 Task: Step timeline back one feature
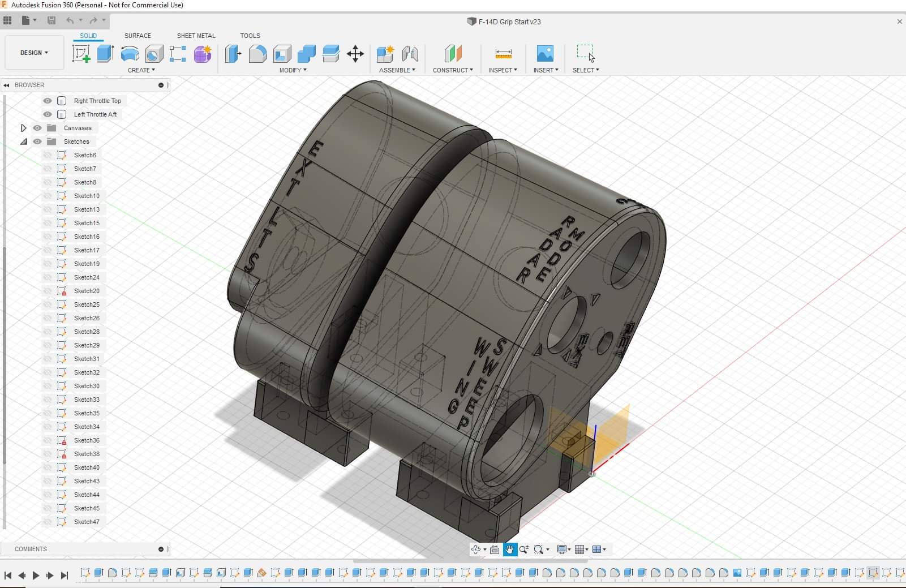22,575
